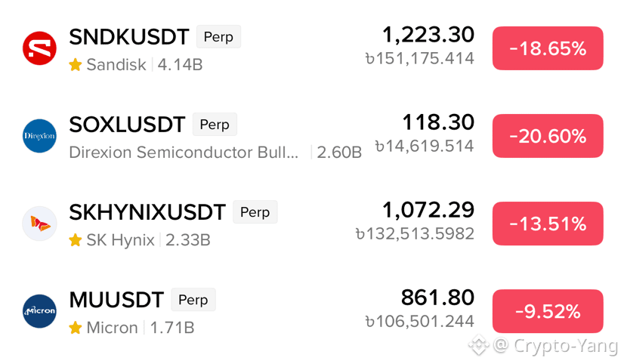Click the 1,223.30 last price
The image size is (624, 364).
(x=428, y=35)
